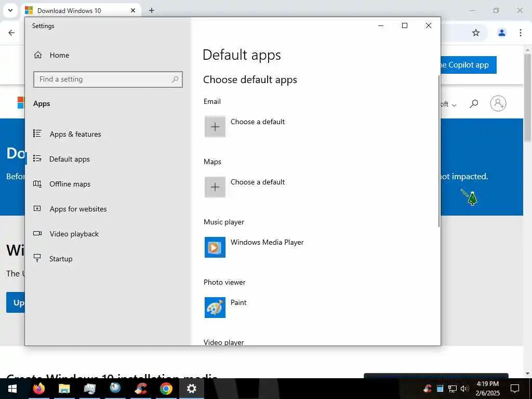
Task: Click the Microsoft sign-in account icon
Action: tap(498, 103)
